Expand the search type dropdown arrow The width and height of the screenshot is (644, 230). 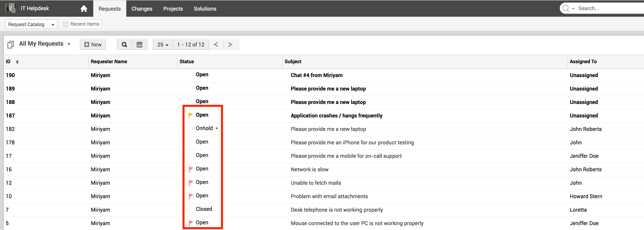point(573,9)
